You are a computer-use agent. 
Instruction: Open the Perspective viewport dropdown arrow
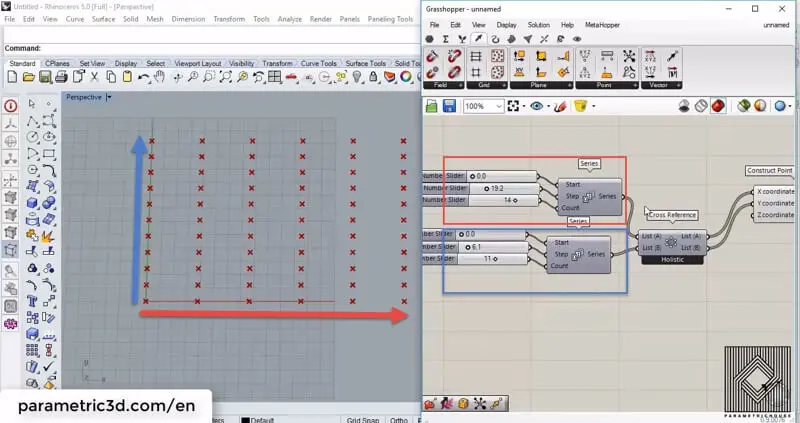109,97
